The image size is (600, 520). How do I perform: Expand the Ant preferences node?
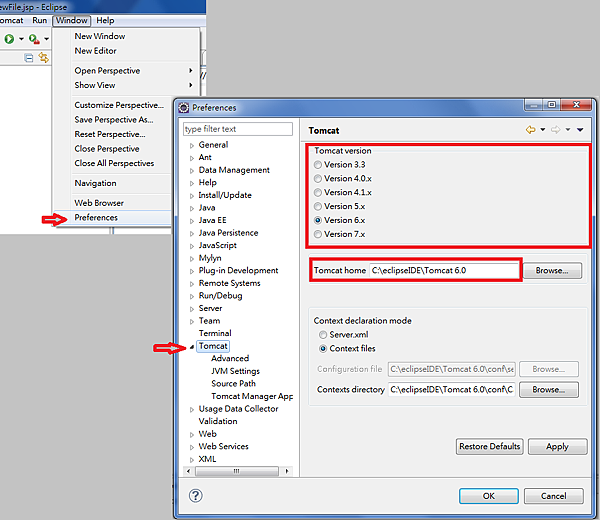[x=192, y=158]
